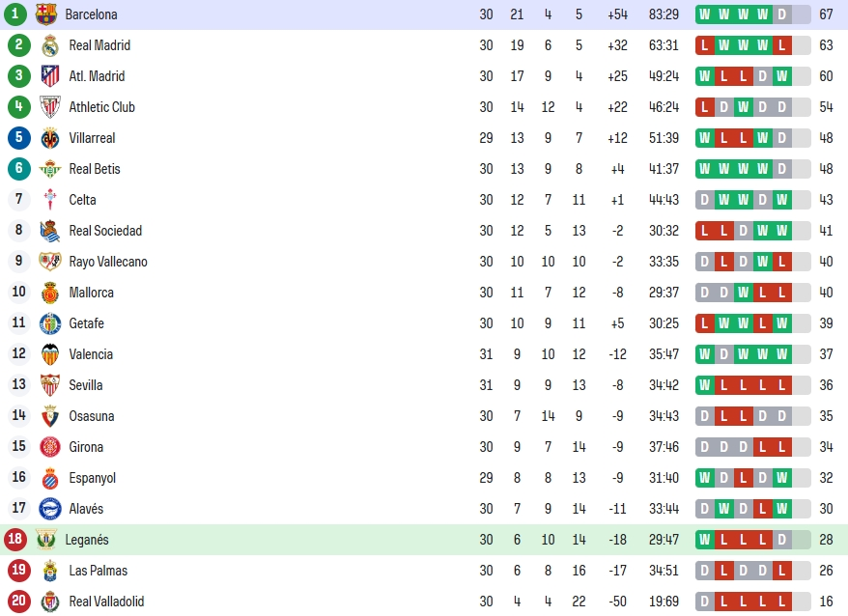Click the Barcelona club crest
848x616 pixels.
46,14
